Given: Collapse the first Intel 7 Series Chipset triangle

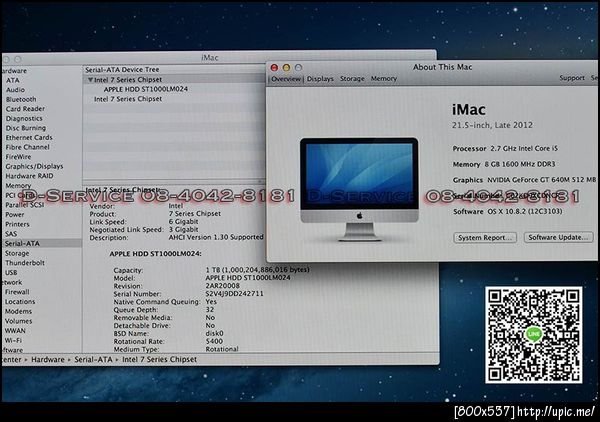Looking at the screenshot, I should pos(90,80).
